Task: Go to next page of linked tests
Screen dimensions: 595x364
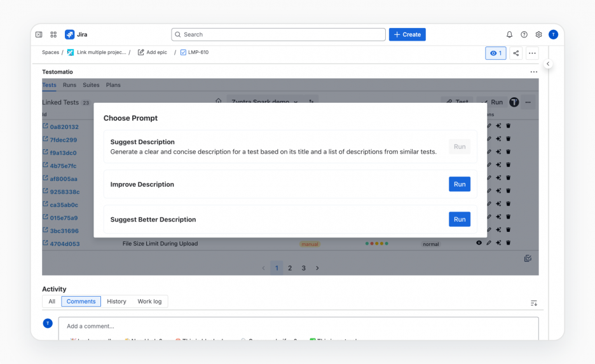Action: coord(317,268)
